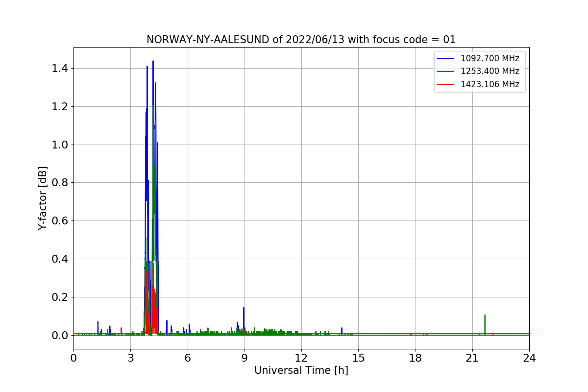Click the y-axis tick label 0.2
The width and height of the screenshot is (588, 392).
[x=59, y=297]
